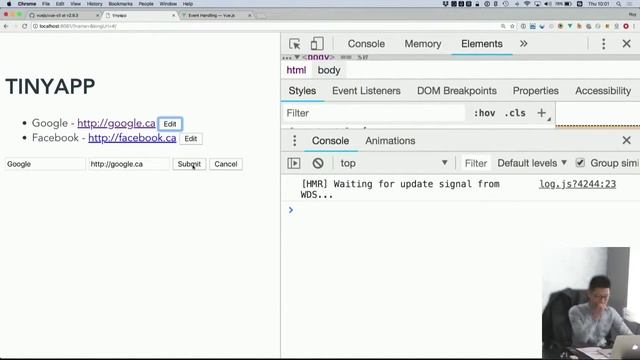The height and width of the screenshot is (360, 640).
Task: Open the Default levels dropdown
Action: 532,163
